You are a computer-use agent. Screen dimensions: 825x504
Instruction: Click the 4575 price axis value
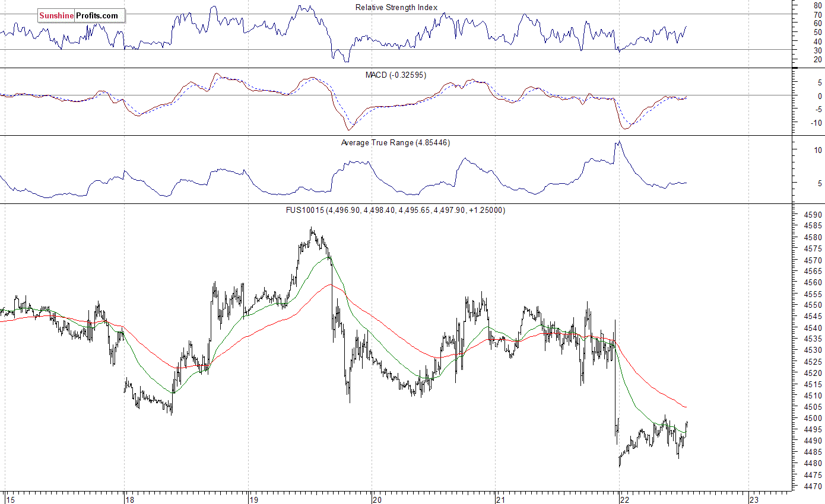pos(813,249)
